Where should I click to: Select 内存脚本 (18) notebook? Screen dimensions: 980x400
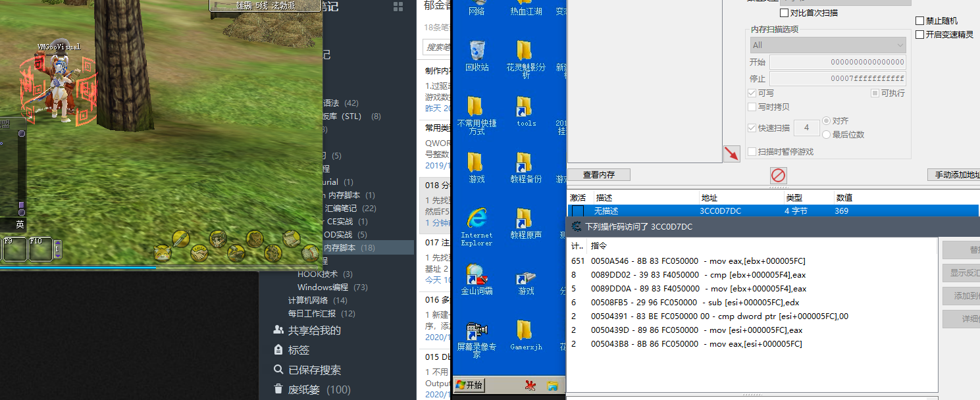pyautogui.click(x=349, y=248)
